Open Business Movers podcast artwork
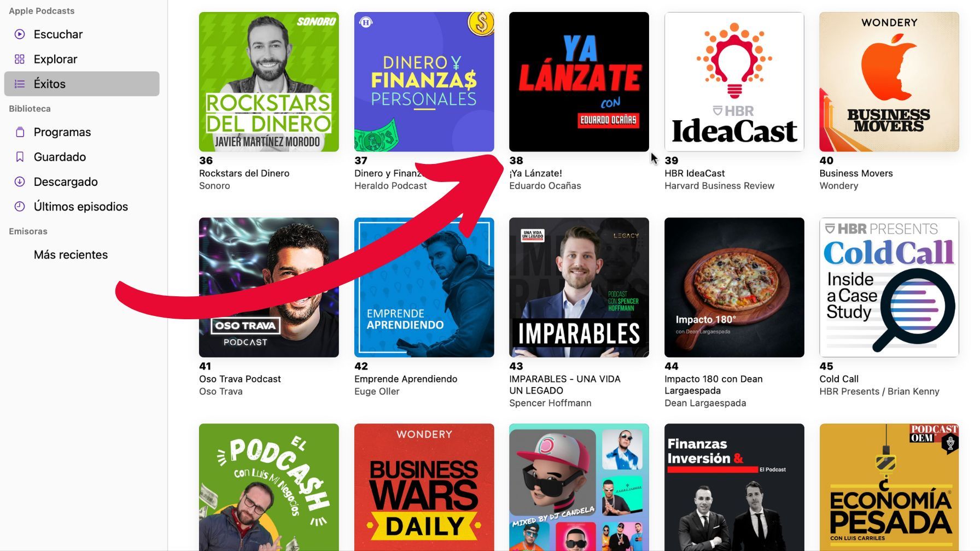The image size is (980, 551). (889, 82)
